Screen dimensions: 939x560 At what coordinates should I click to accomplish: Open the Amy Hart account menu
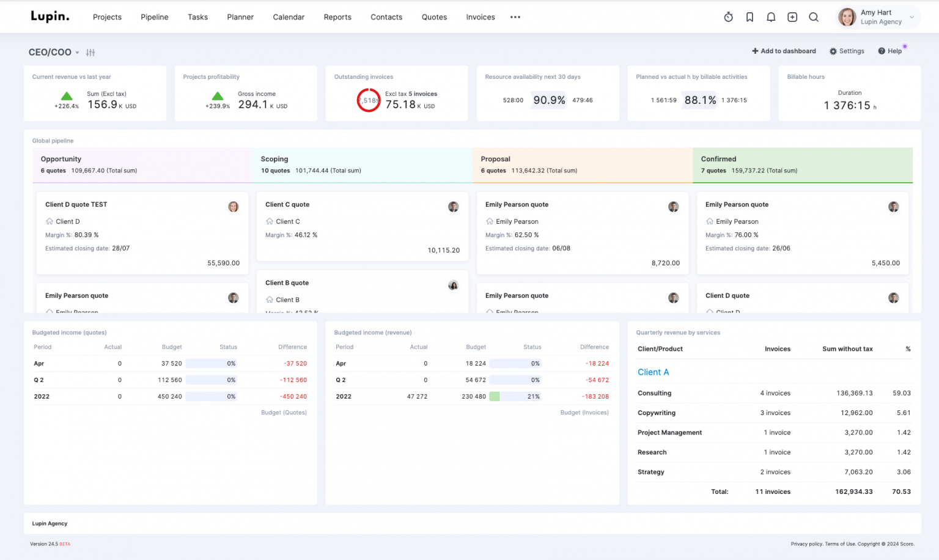click(878, 17)
